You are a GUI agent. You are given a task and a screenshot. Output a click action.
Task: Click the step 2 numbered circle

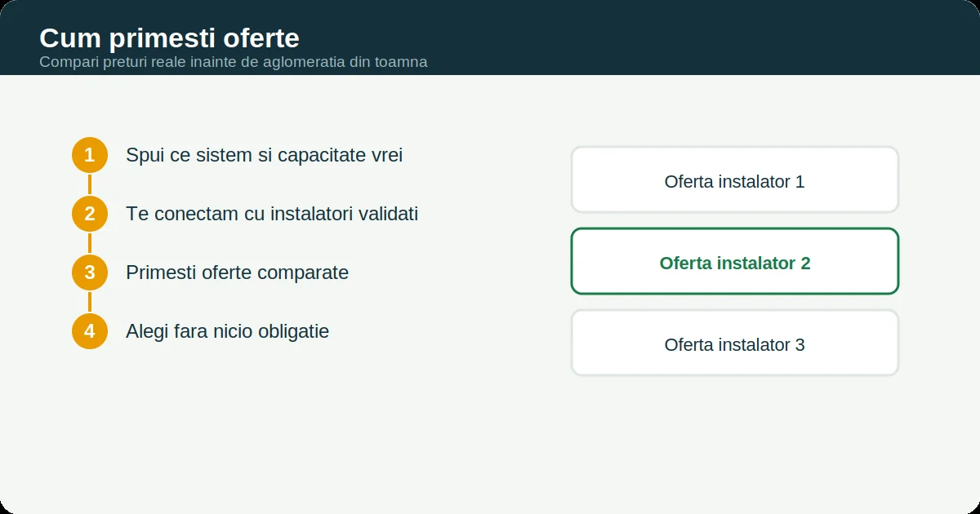click(90, 214)
